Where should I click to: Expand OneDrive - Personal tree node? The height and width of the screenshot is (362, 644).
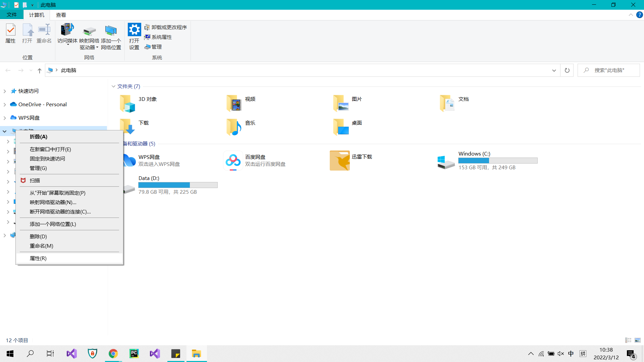[x=5, y=105]
